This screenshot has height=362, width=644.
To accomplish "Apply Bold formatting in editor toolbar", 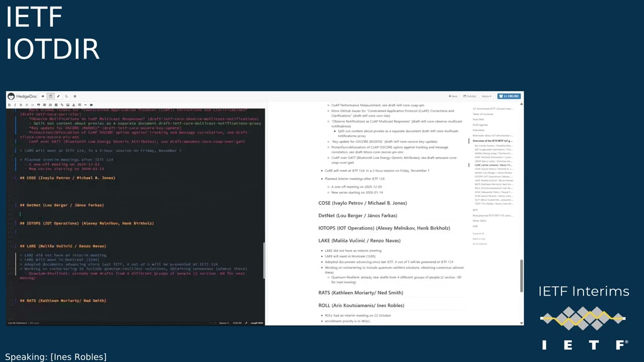I will pos(9,105).
